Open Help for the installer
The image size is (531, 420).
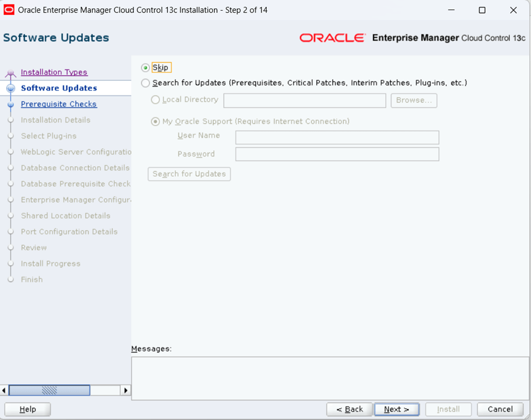[28, 409]
